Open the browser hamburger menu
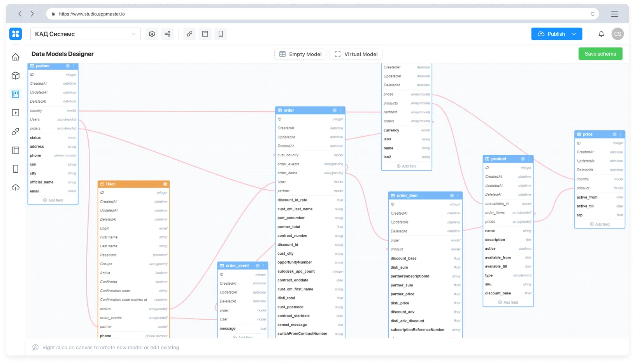The height and width of the screenshot is (364, 635). coord(615,14)
